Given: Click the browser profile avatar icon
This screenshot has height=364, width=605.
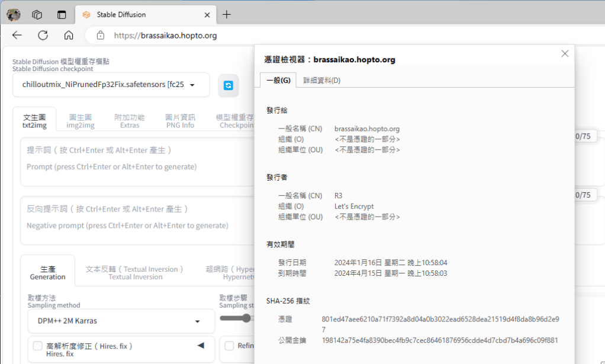Looking at the screenshot, I should (x=14, y=15).
